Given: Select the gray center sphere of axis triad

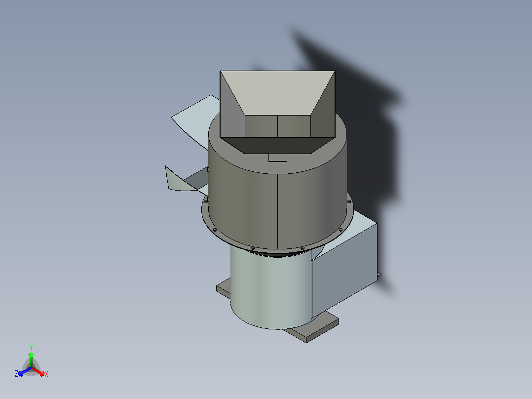Looking at the screenshot, I should click(x=31, y=367).
